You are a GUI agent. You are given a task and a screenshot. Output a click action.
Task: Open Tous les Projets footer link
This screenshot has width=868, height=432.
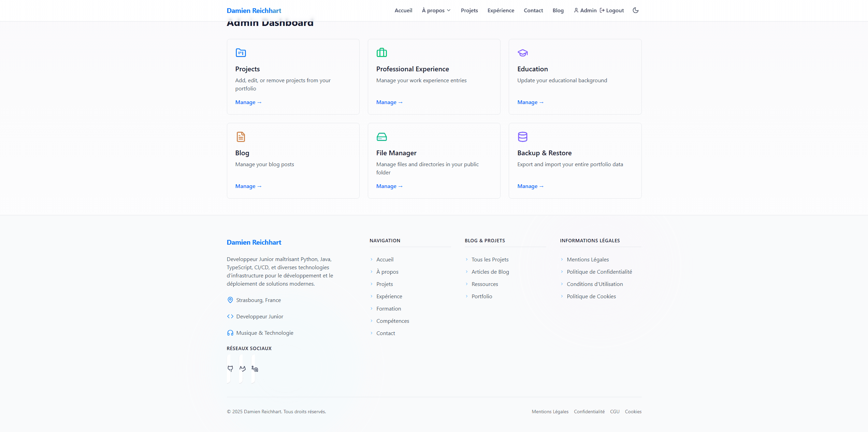tap(490, 259)
